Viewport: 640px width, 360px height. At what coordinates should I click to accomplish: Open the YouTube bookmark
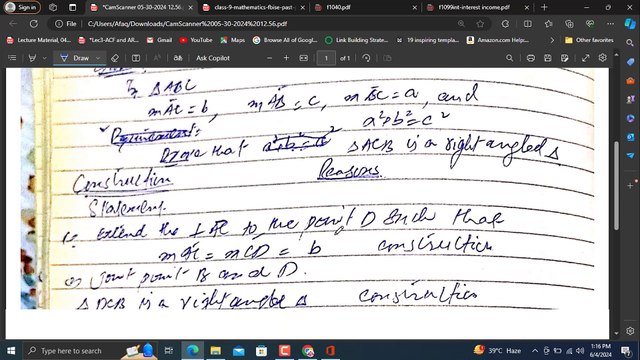pos(196,40)
